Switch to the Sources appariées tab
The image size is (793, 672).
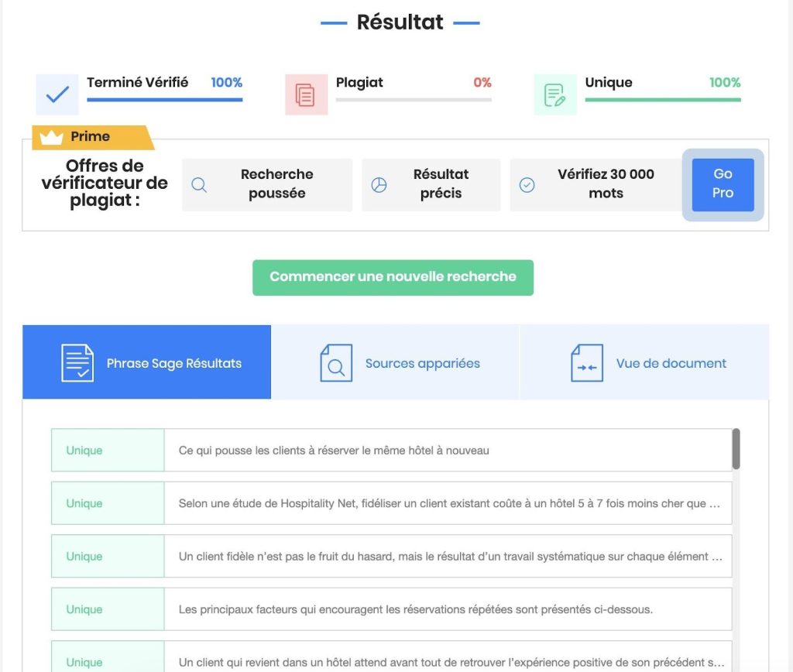click(396, 362)
